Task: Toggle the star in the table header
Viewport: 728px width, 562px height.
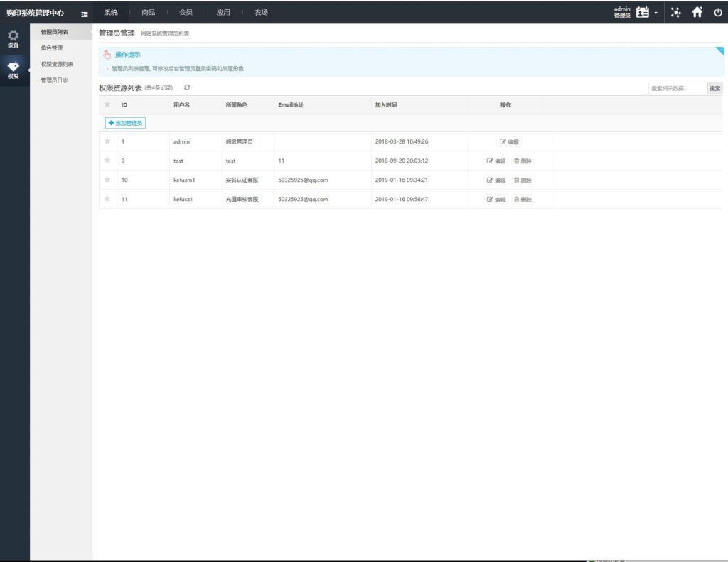Action: (107, 104)
